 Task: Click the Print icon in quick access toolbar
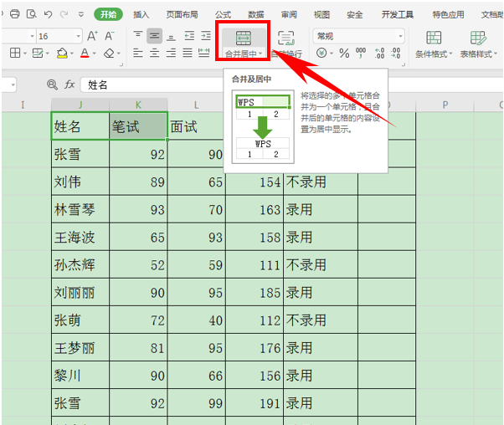click(x=15, y=14)
